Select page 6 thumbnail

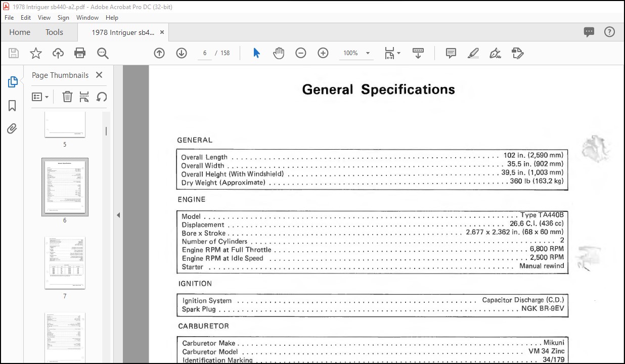click(x=65, y=187)
